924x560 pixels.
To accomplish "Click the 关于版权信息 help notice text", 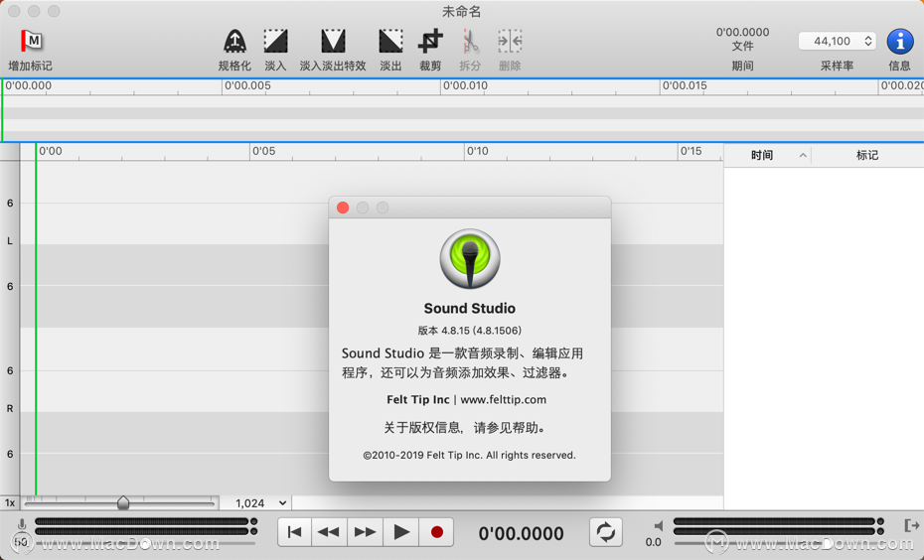I will click(x=466, y=428).
